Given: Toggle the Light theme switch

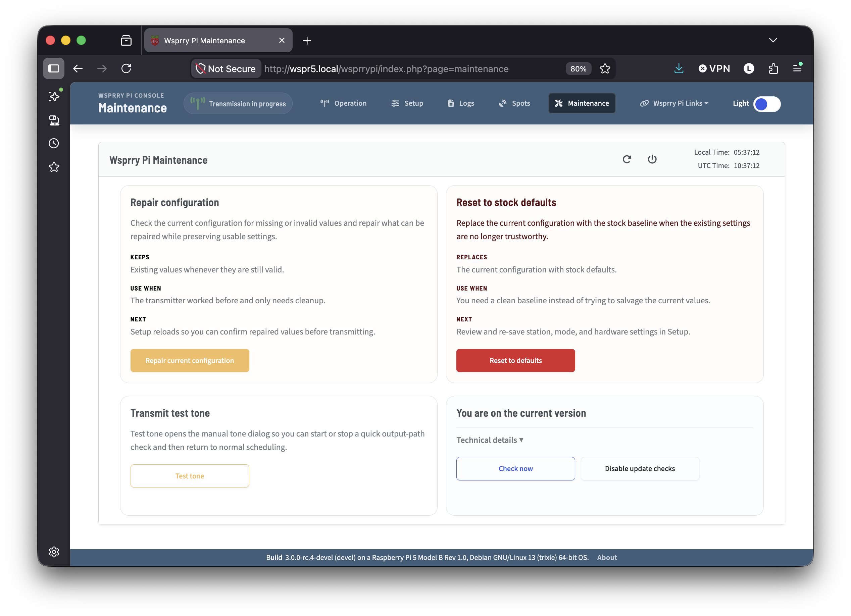Looking at the screenshot, I should click(x=767, y=104).
